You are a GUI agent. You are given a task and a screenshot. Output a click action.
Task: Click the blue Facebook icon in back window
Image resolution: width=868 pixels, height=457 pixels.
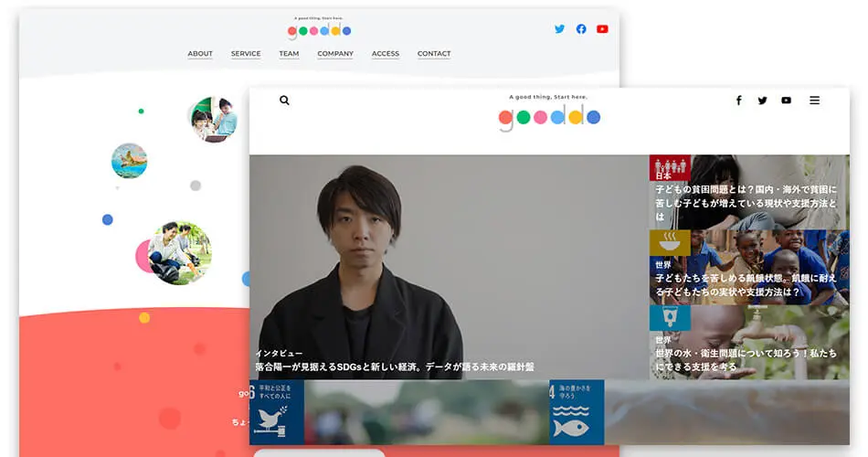pyautogui.click(x=581, y=29)
